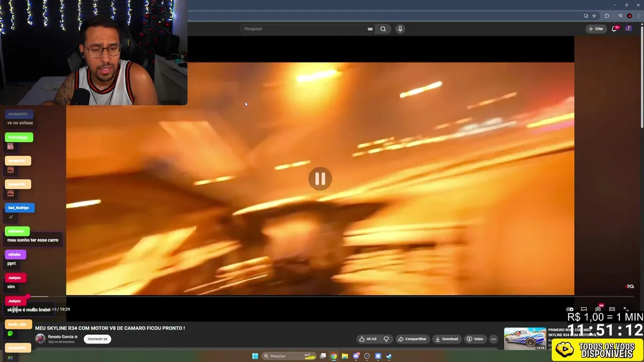This screenshot has height=362, width=644.
Task: Open Roblox from taskbar
Action: (378, 356)
